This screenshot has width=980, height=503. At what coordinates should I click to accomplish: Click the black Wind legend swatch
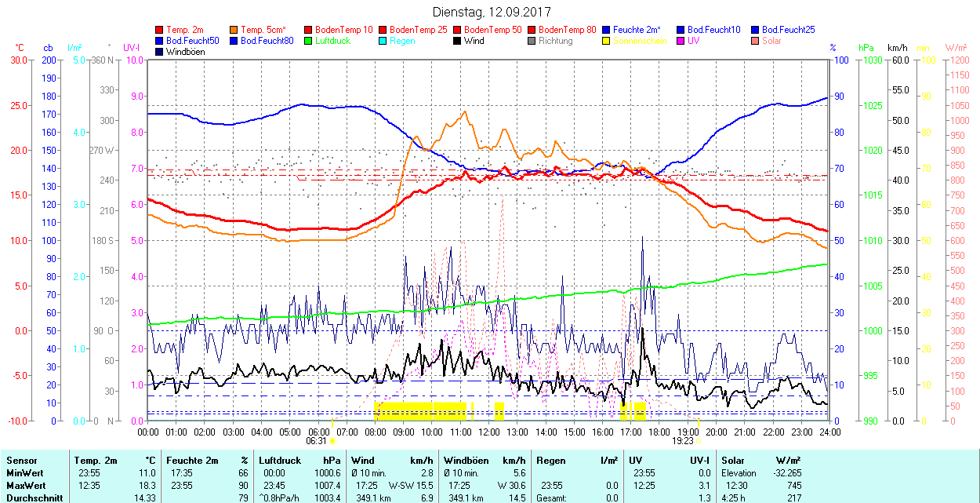[x=458, y=41]
